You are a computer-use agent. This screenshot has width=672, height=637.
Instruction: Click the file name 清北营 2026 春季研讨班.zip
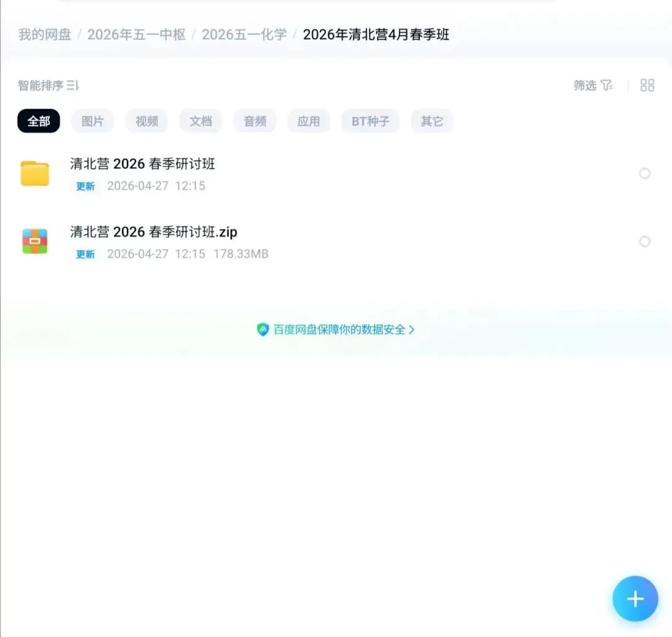pos(154,231)
